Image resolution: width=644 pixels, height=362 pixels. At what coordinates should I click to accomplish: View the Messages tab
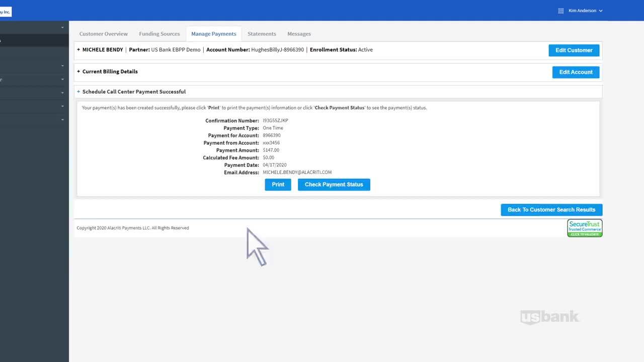299,34
